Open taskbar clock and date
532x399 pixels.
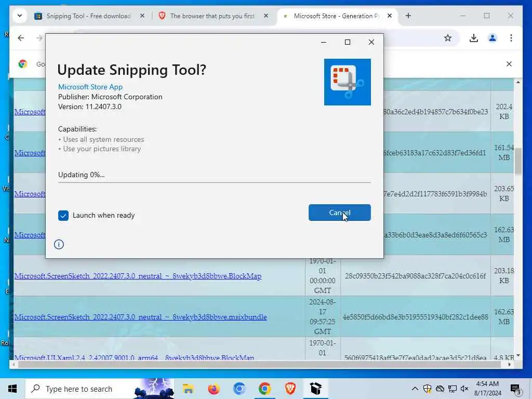pyautogui.click(x=487, y=389)
